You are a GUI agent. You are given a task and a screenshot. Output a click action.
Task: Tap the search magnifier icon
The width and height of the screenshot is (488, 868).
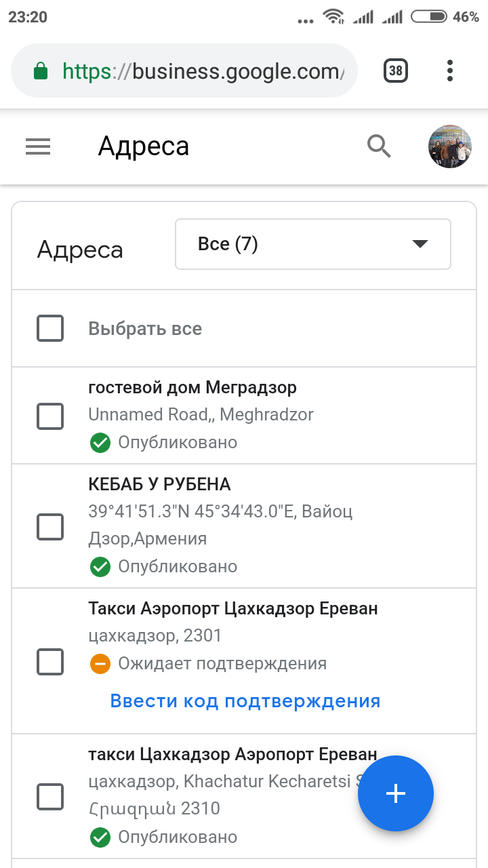(x=380, y=146)
